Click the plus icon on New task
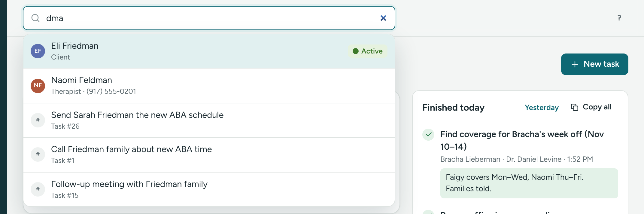 (x=575, y=64)
